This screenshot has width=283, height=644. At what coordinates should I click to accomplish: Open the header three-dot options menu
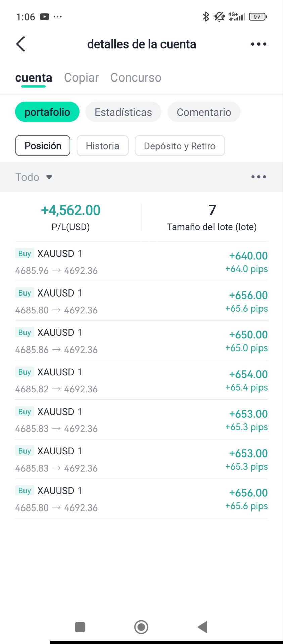tap(258, 44)
